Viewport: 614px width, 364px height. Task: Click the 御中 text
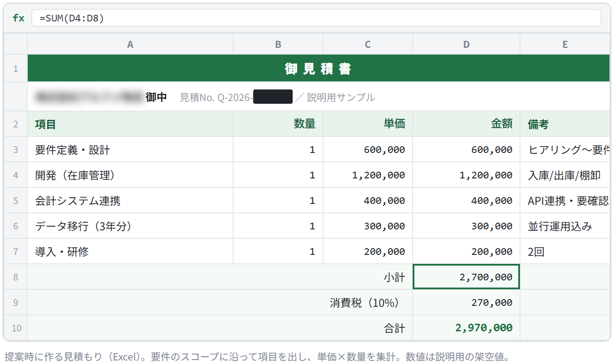(x=156, y=97)
